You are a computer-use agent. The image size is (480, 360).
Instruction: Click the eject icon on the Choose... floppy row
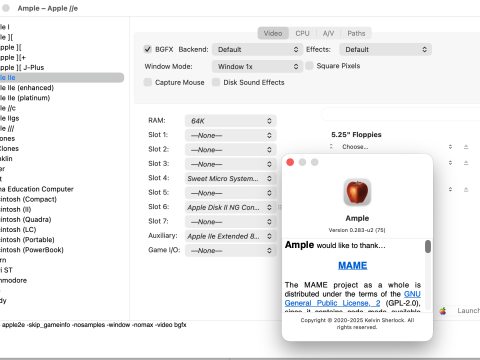point(466,147)
